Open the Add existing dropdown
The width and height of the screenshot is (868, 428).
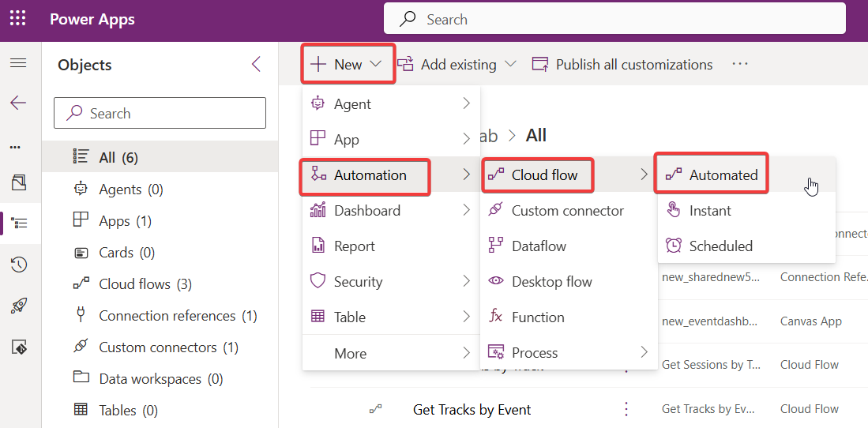click(x=457, y=64)
